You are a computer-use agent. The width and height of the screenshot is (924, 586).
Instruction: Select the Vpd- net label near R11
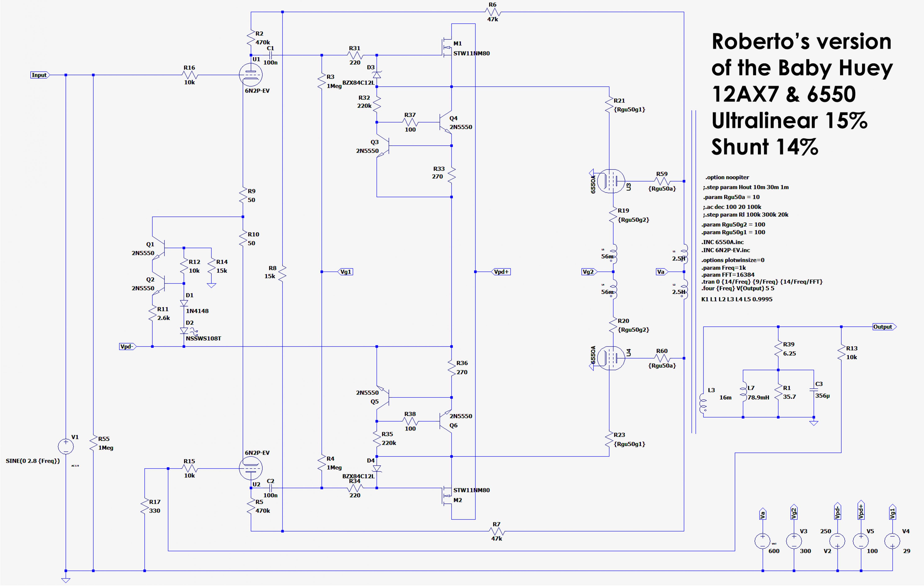tap(128, 346)
